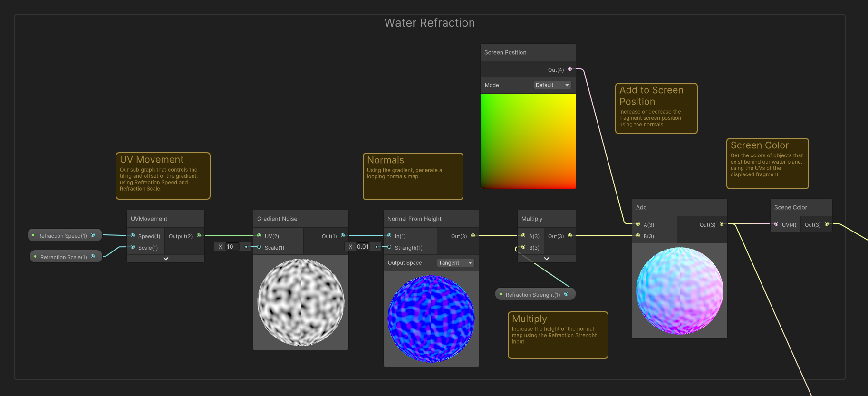Expand UVMovement node preview chevron
868x396 pixels.
pos(166,259)
